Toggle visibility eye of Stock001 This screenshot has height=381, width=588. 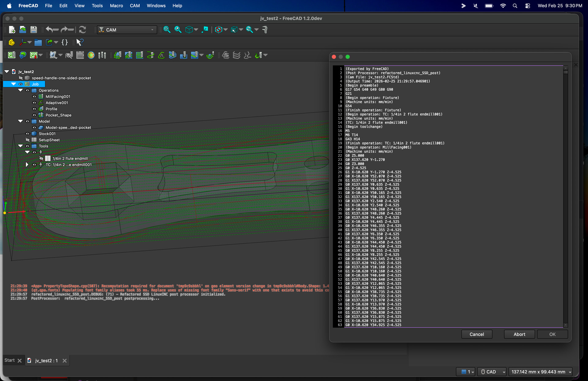click(28, 134)
